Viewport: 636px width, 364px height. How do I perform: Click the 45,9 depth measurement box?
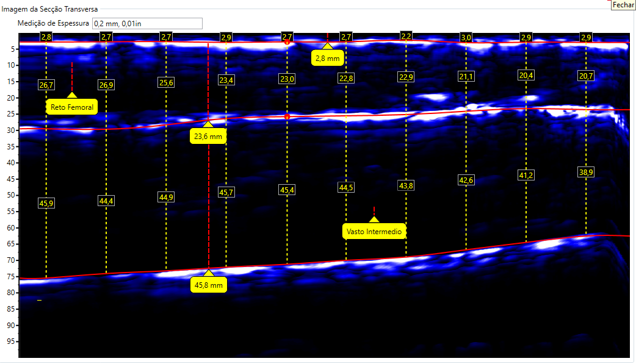click(x=46, y=204)
